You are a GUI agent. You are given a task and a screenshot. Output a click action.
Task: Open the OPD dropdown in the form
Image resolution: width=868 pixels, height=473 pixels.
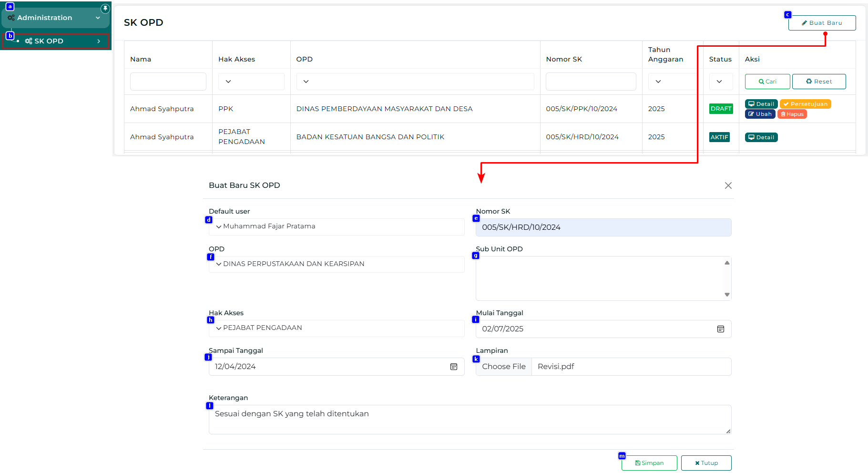pyautogui.click(x=336, y=264)
